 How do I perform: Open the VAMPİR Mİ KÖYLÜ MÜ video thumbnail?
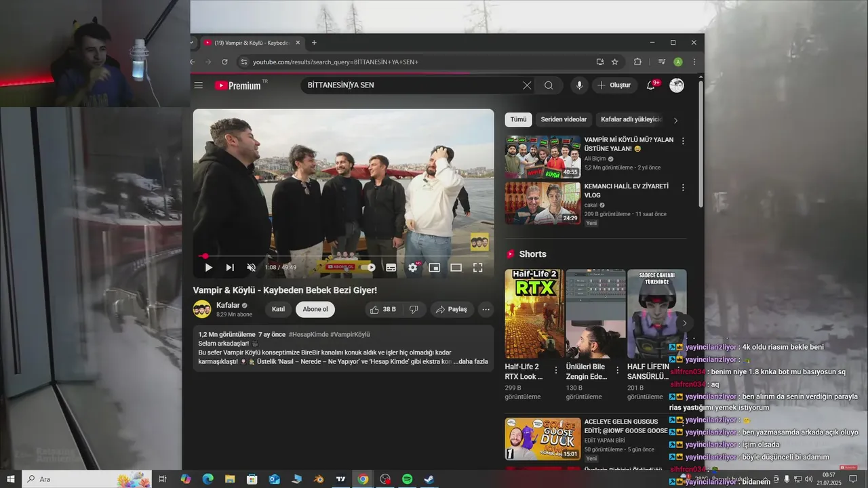pos(542,157)
